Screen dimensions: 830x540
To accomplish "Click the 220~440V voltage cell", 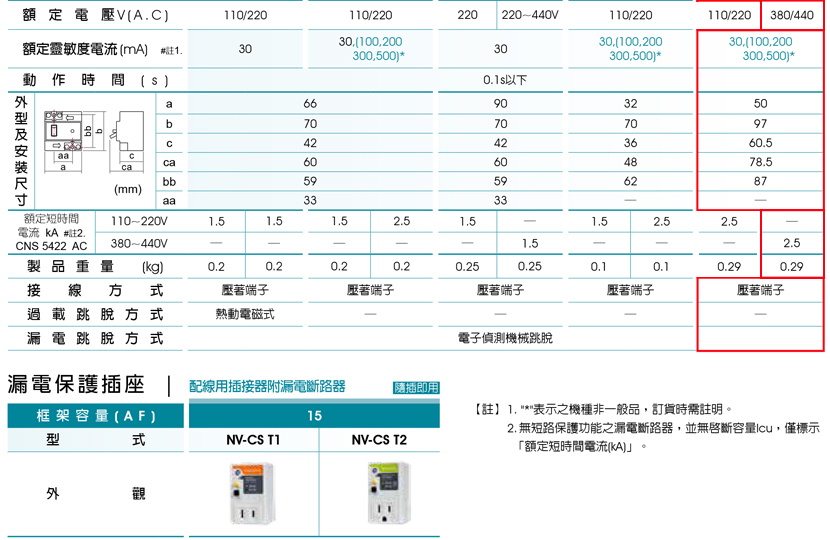I will pos(530,15).
